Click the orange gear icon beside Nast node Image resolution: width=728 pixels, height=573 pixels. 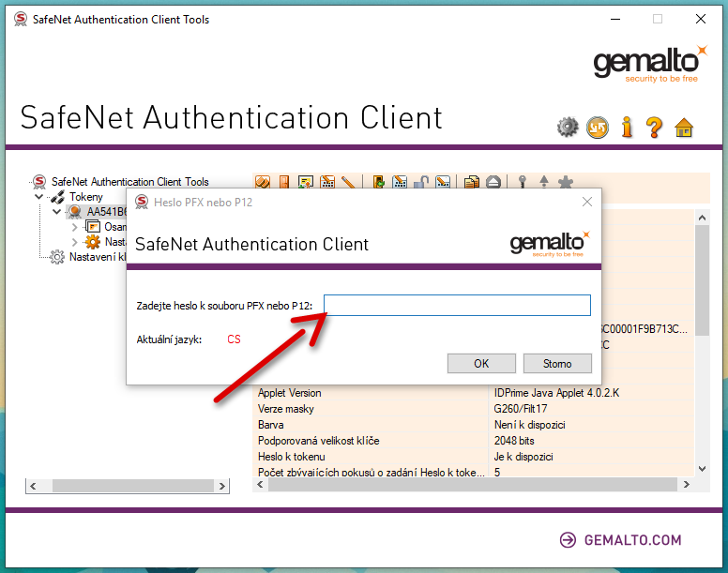93,242
